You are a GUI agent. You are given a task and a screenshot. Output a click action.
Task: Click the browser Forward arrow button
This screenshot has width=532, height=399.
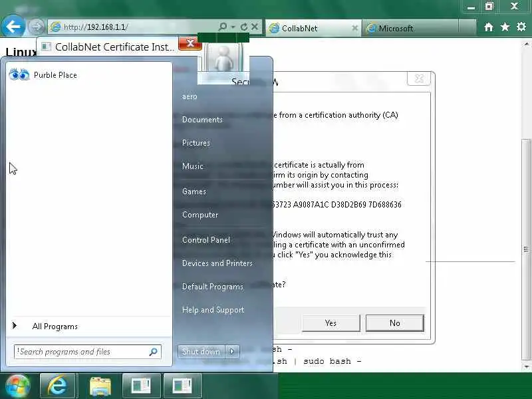[36, 27]
